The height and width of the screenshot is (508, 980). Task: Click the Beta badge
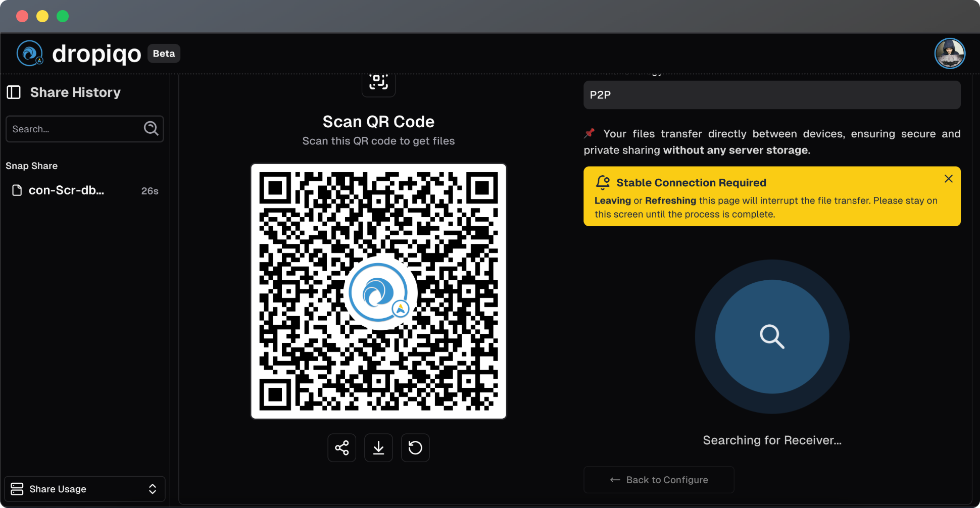click(x=164, y=54)
